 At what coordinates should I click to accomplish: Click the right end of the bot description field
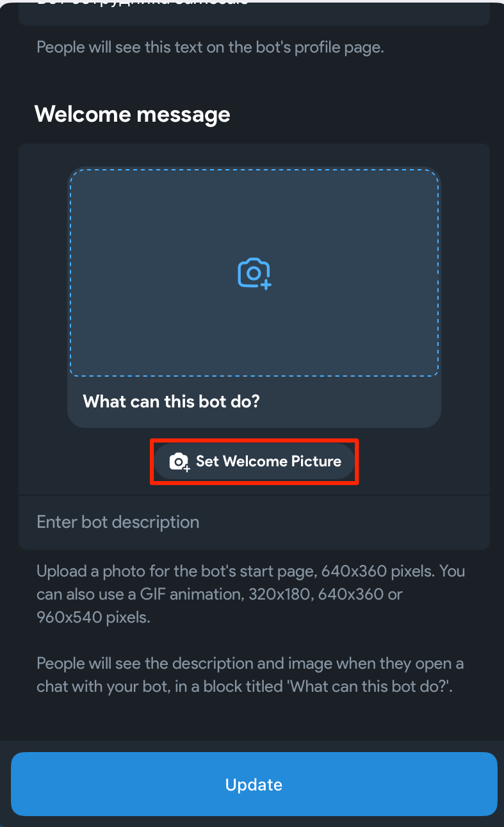[x=467, y=522]
